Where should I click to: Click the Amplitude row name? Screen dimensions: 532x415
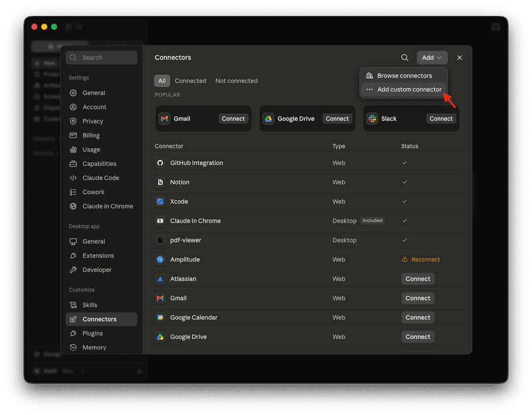185,260
